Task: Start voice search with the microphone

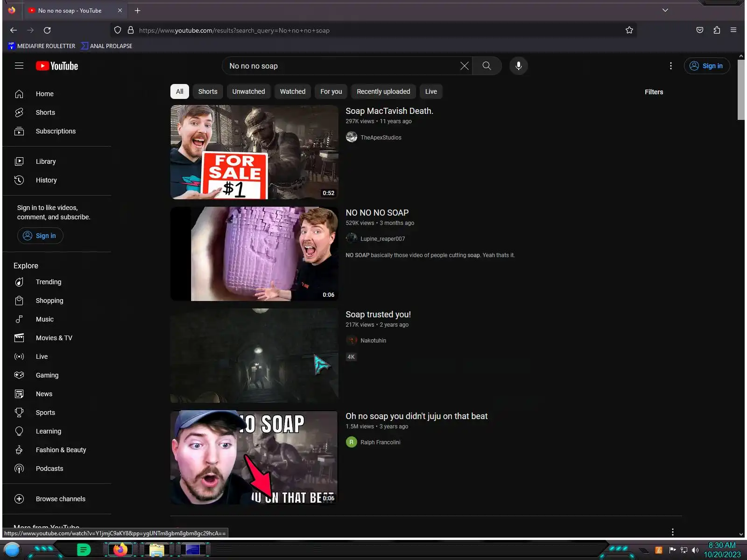Action: [518, 66]
